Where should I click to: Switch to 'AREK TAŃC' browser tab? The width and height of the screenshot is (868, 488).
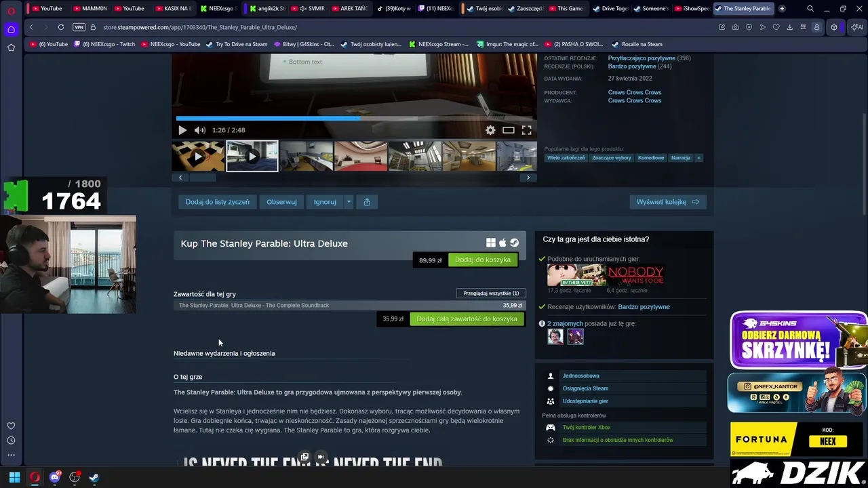point(349,8)
